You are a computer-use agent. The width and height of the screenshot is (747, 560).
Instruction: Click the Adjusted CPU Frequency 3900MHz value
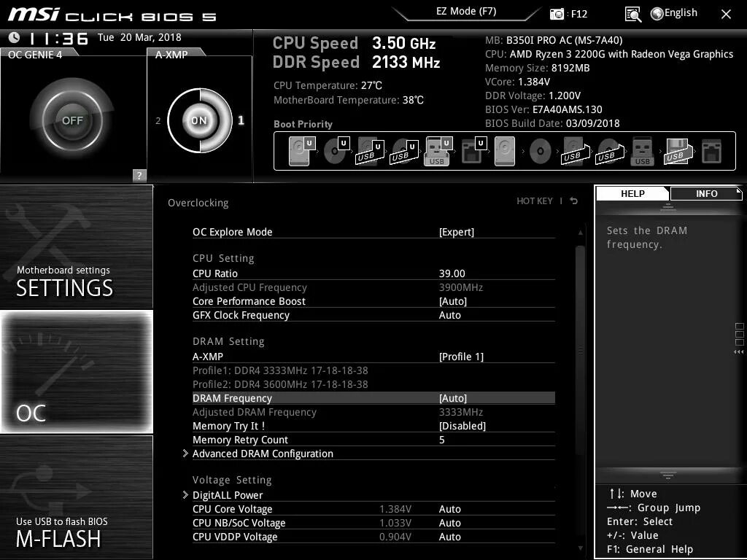(x=461, y=287)
